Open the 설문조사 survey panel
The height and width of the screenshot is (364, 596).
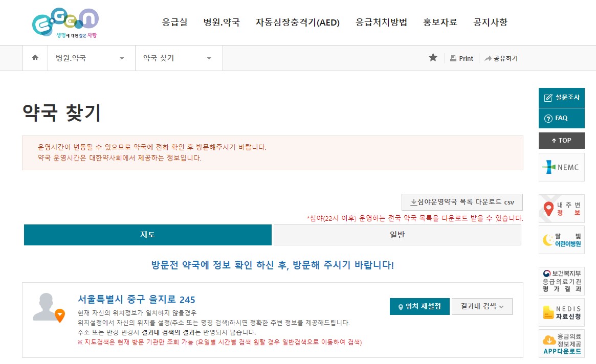pyautogui.click(x=561, y=98)
